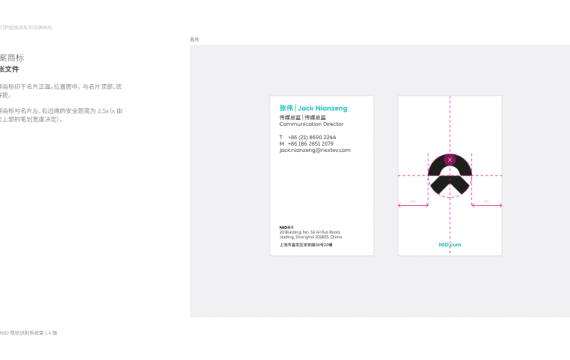Click the "名片" label above the gray panel
Viewport: 570px width, 360px height.
194,39
